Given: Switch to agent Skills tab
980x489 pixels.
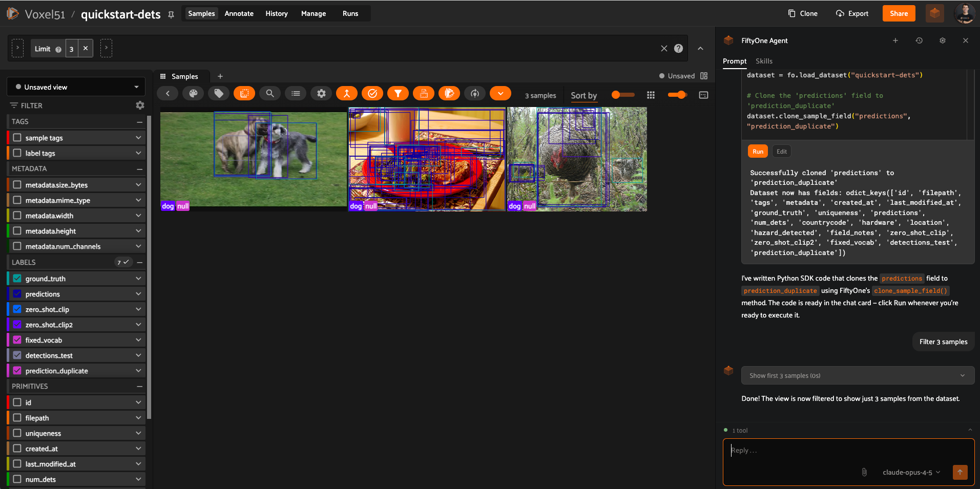Looking at the screenshot, I should pos(764,61).
